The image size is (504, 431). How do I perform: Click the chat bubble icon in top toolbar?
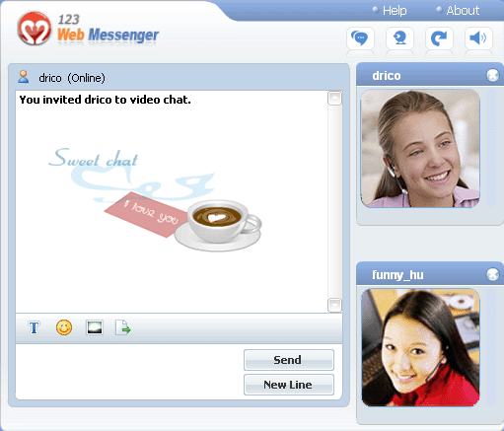[360, 38]
